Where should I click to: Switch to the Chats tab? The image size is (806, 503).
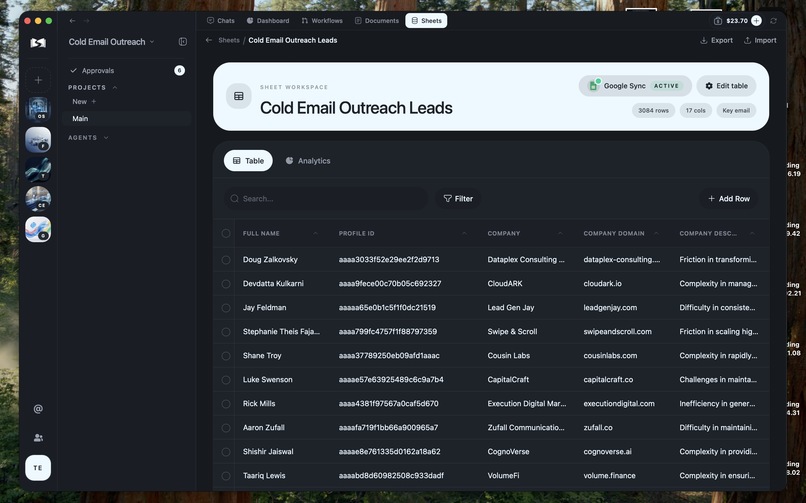click(221, 21)
